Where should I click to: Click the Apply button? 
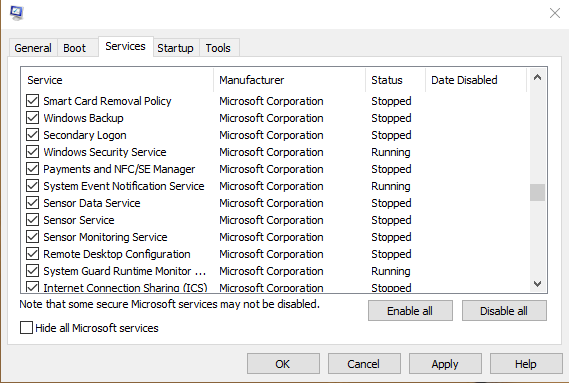445,364
